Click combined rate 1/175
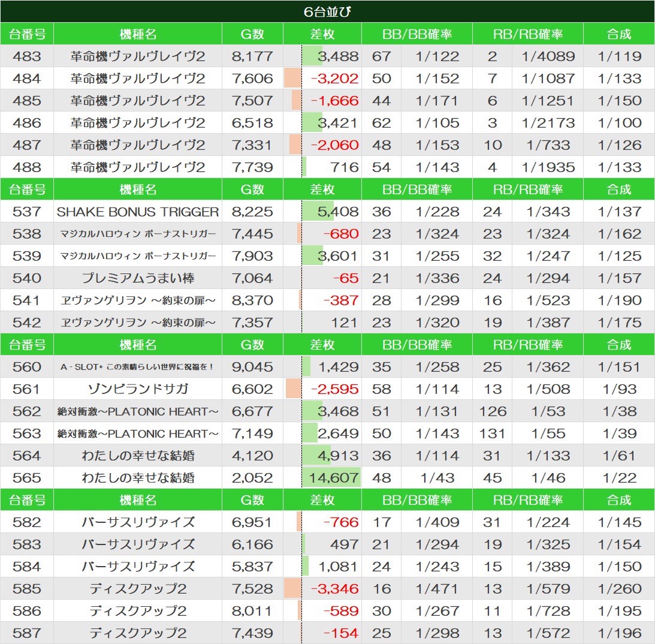Screen dimensions: 655x644 tap(619, 322)
